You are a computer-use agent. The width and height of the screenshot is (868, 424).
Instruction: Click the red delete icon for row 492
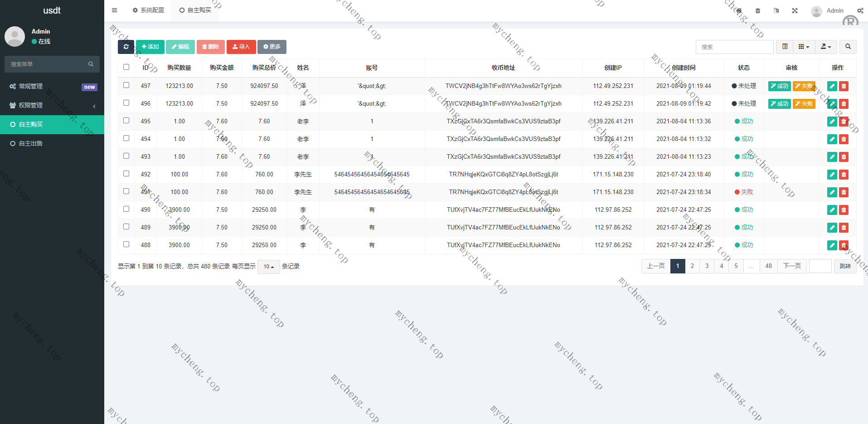[844, 175]
